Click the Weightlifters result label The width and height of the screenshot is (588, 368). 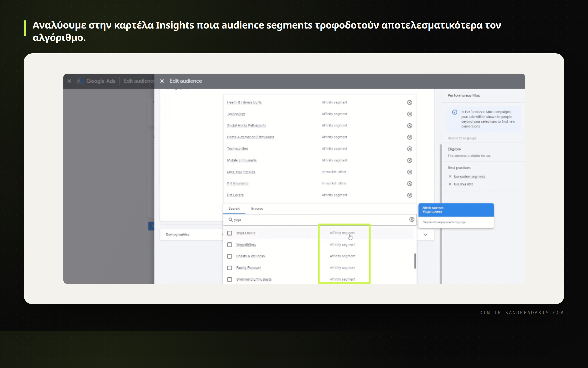click(246, 244)
